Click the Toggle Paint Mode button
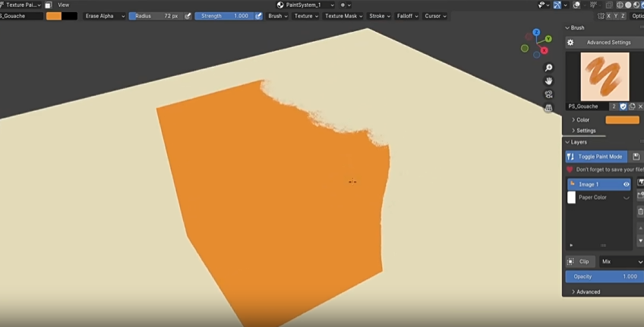Screen dimensions: 644x327 pos(599,157)
